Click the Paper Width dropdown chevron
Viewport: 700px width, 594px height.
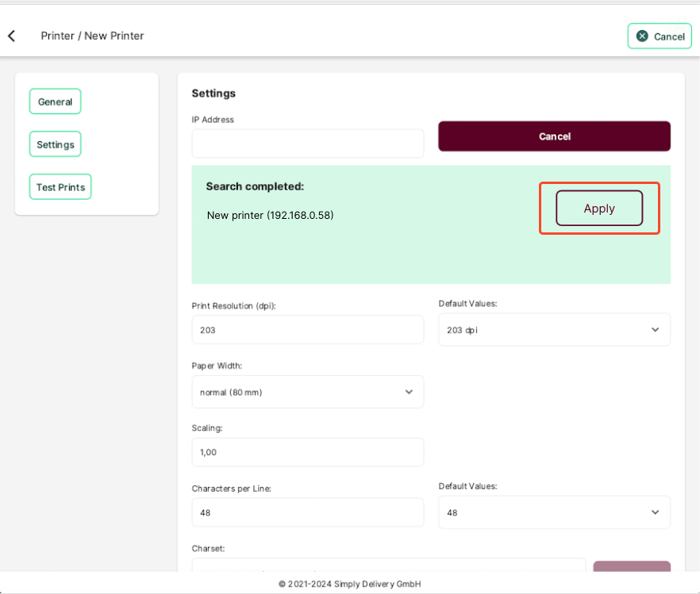pos(409,392)
